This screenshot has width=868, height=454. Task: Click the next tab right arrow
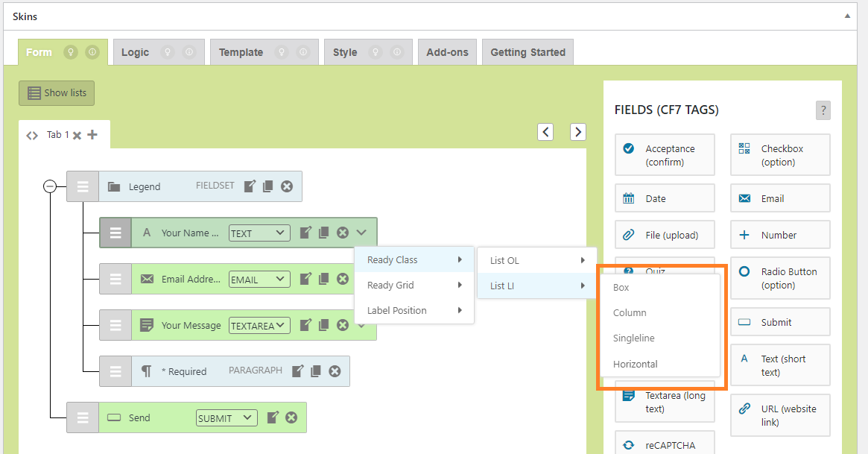[577, 132]
